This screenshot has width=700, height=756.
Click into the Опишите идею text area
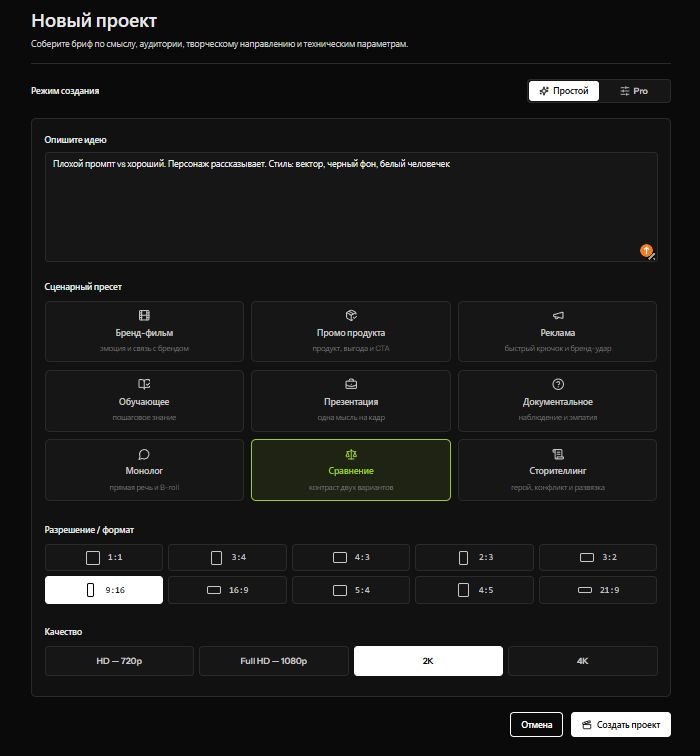[351, 207]
